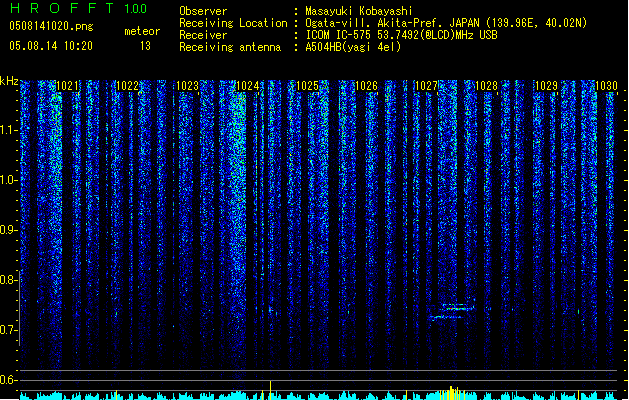Click receiver value ICOM IC-575 53.7492 MHz USB
Viewport: 629px width, 400px height.
401,35
